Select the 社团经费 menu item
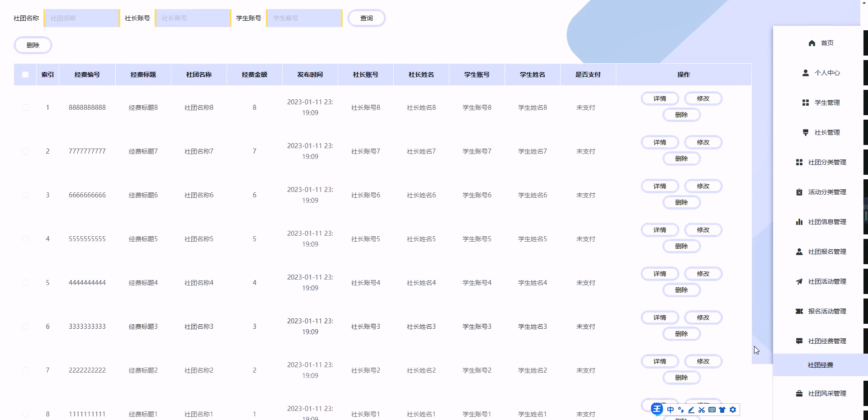 coord(821,365)
